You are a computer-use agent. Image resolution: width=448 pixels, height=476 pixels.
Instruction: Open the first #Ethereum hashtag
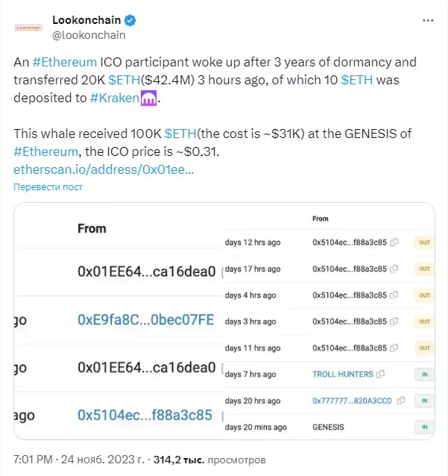[x=65, y=62]
